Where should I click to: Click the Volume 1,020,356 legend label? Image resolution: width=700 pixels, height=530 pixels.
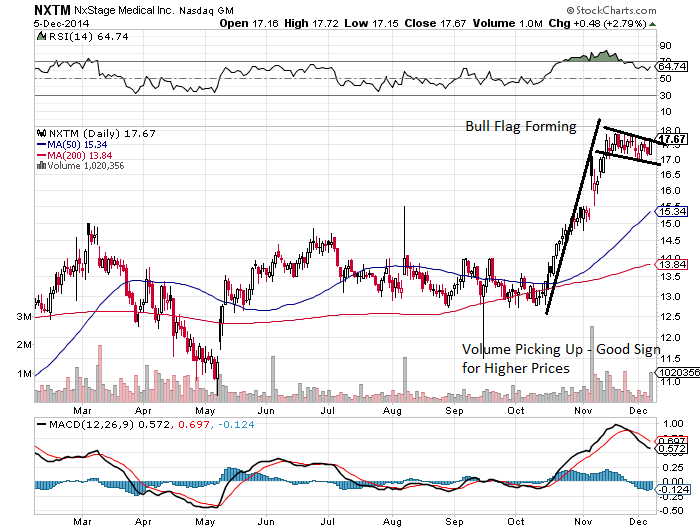coord(86,166)
